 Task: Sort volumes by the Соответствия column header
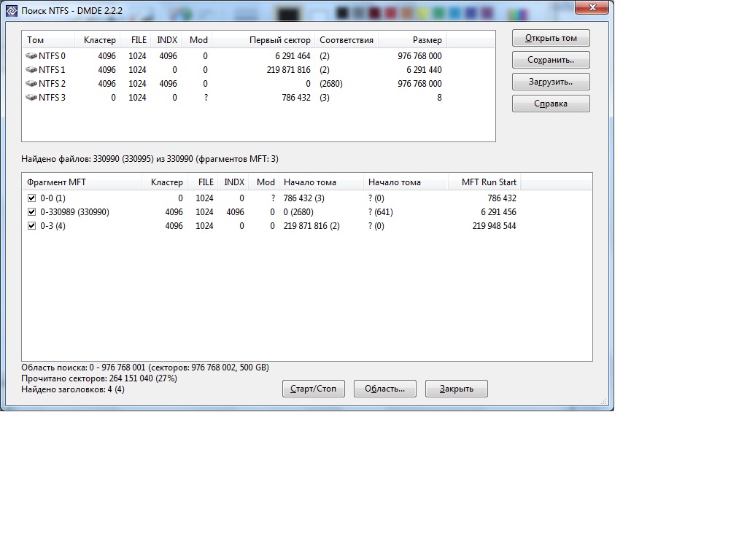coord(347,40)
